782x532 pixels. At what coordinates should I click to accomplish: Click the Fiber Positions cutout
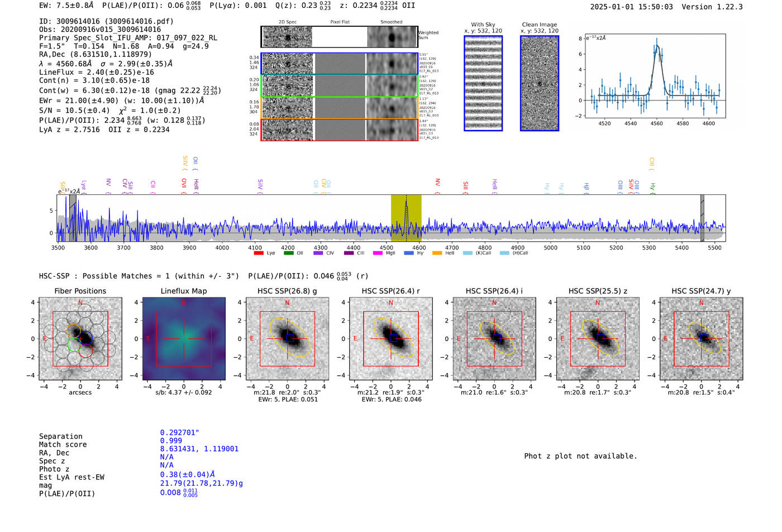tap(80, 339)
